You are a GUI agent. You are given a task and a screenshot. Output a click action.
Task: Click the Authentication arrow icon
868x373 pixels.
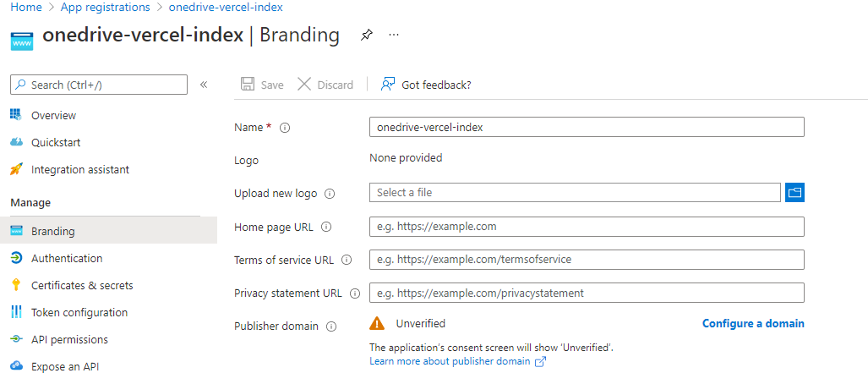pos(16,258)
